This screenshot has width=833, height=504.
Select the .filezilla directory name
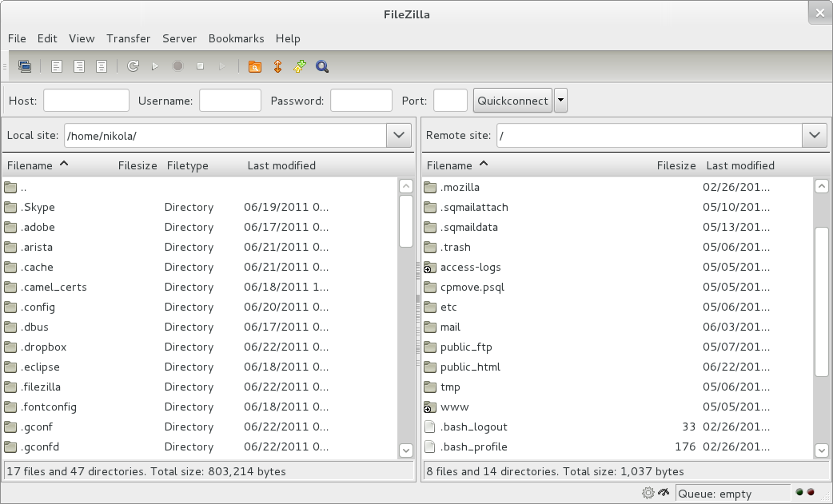pyautogui.click(x=41, y=387)
